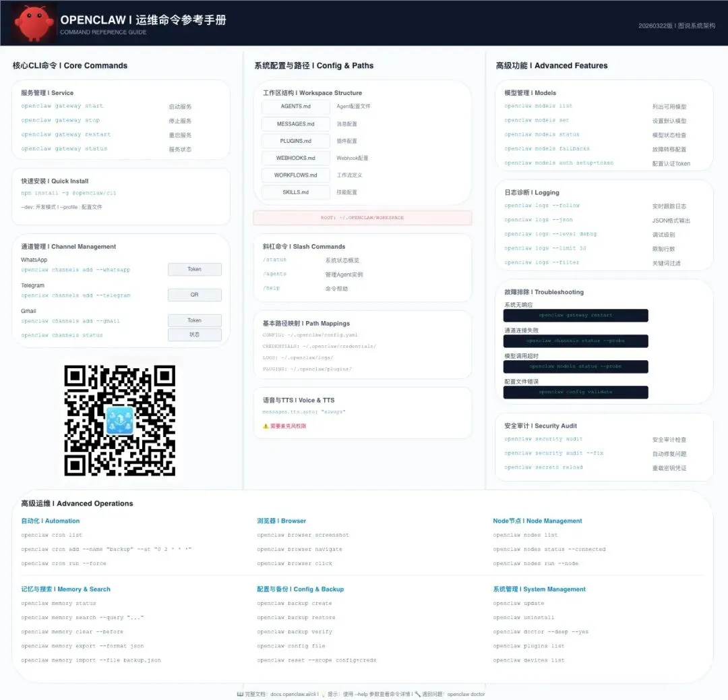Click the dark config validate command box

click(x=575, y=392)
